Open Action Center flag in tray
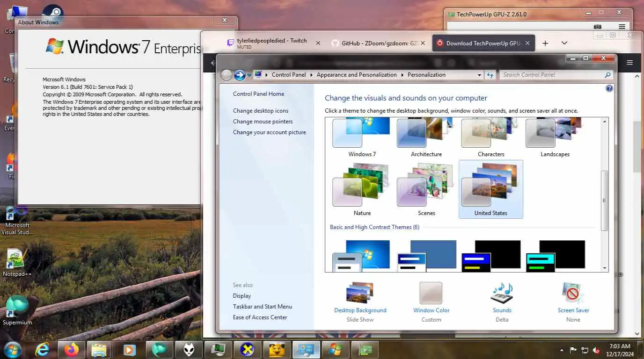Screen dimensions: 644x359 [573, 350]
